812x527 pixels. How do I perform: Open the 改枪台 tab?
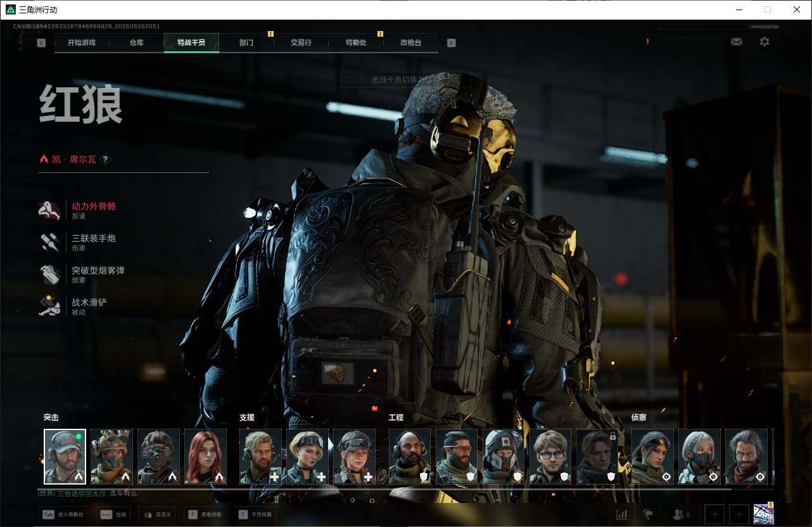tap(410, 43)
